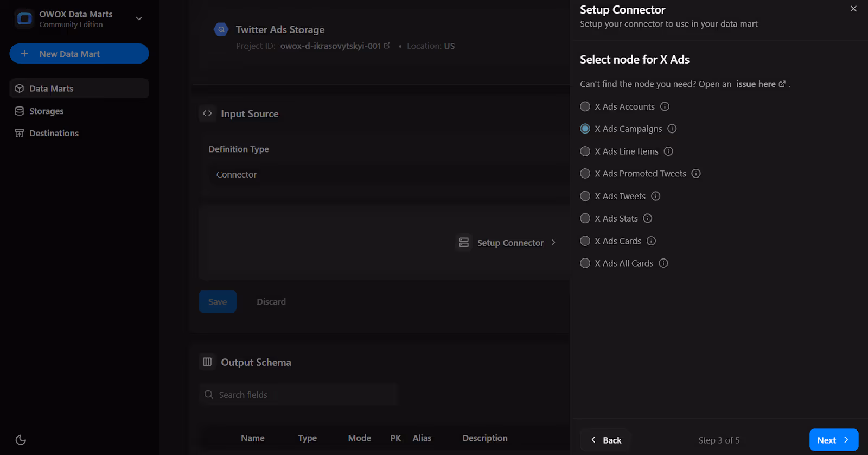The image size is (868, 455).
Task: Click Next to proceed to step 4
Action: click(x=834, y=440)
